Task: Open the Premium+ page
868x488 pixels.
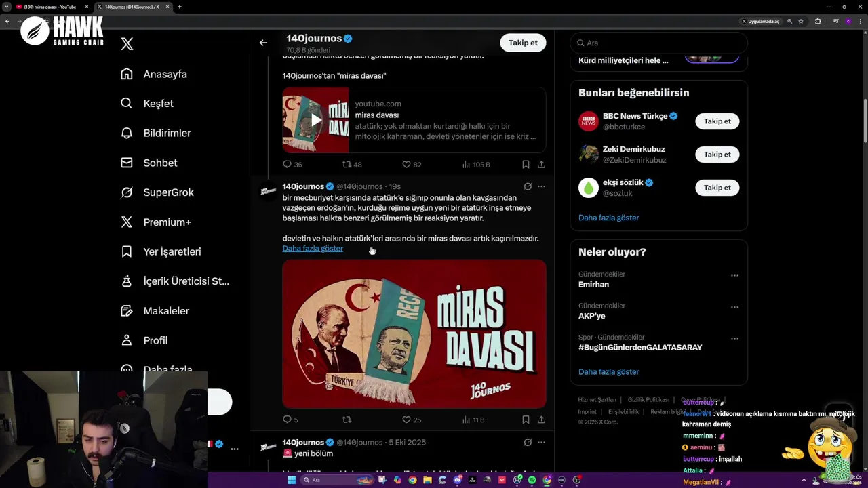Action: click(x=156, y=222)
